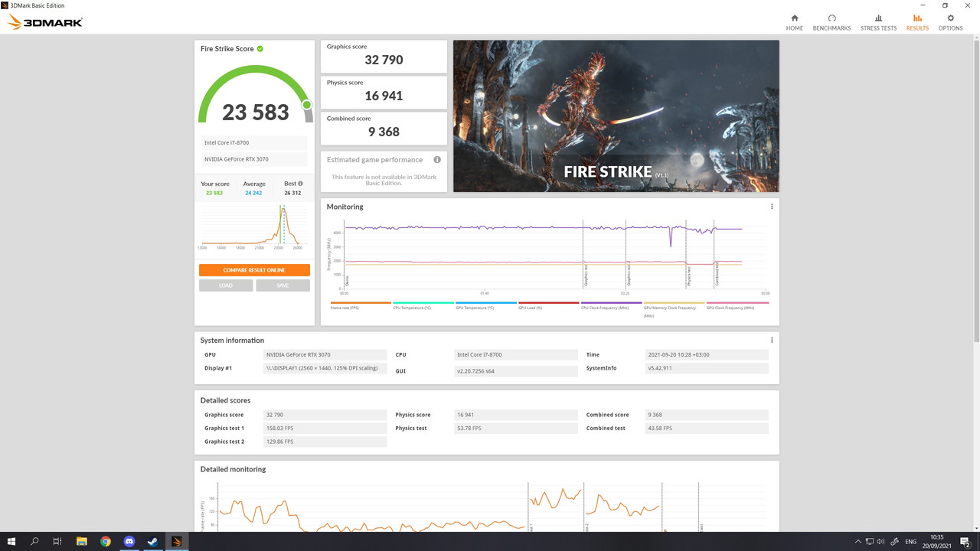Go to the STRESS TESTS tab
The image size is (980, 551).
[878, 22]
